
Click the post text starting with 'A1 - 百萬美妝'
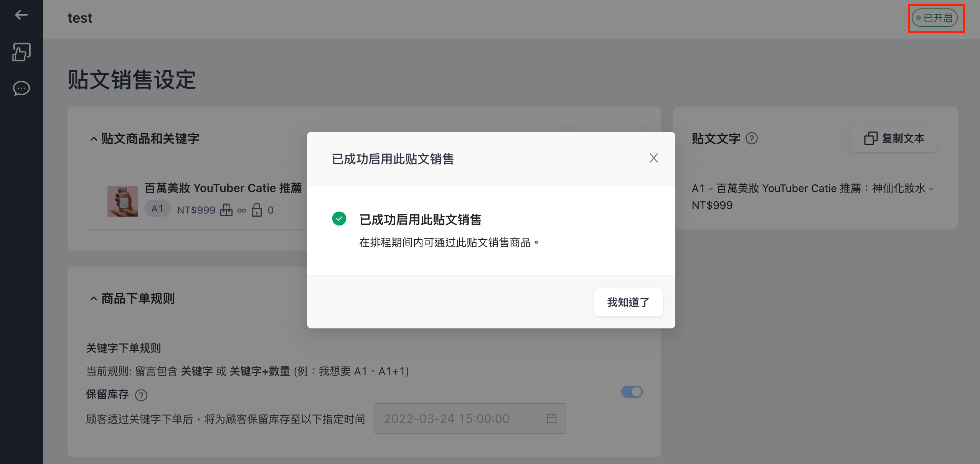(812, 197)
